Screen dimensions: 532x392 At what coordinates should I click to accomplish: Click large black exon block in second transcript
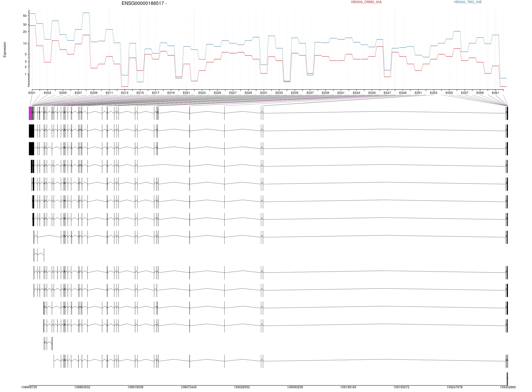31,131
